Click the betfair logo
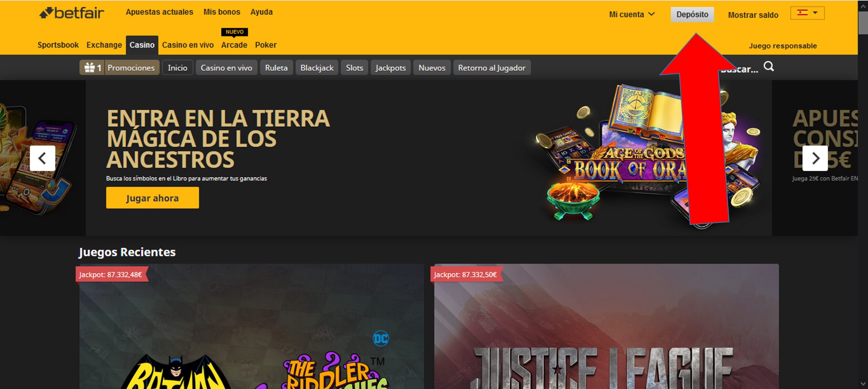 click(72, 13)
